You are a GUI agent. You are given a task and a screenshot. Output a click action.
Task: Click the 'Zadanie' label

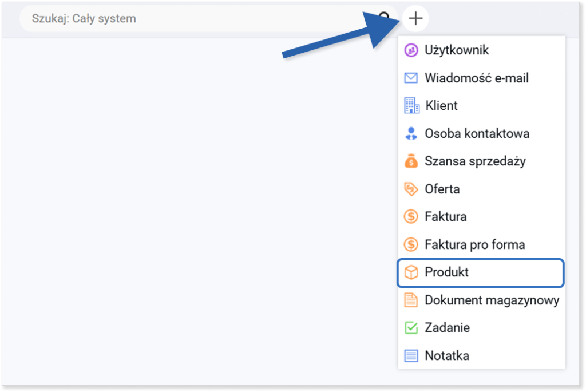pos(447,328)
